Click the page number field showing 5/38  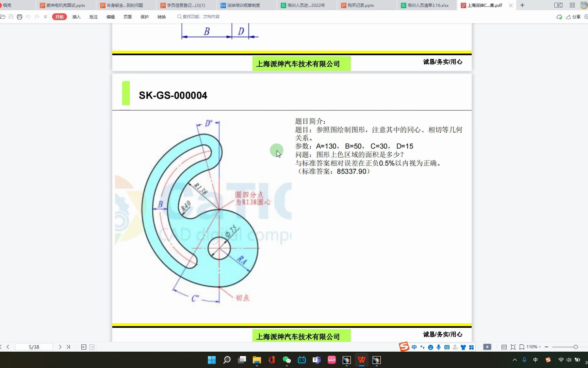pos(34,347)
